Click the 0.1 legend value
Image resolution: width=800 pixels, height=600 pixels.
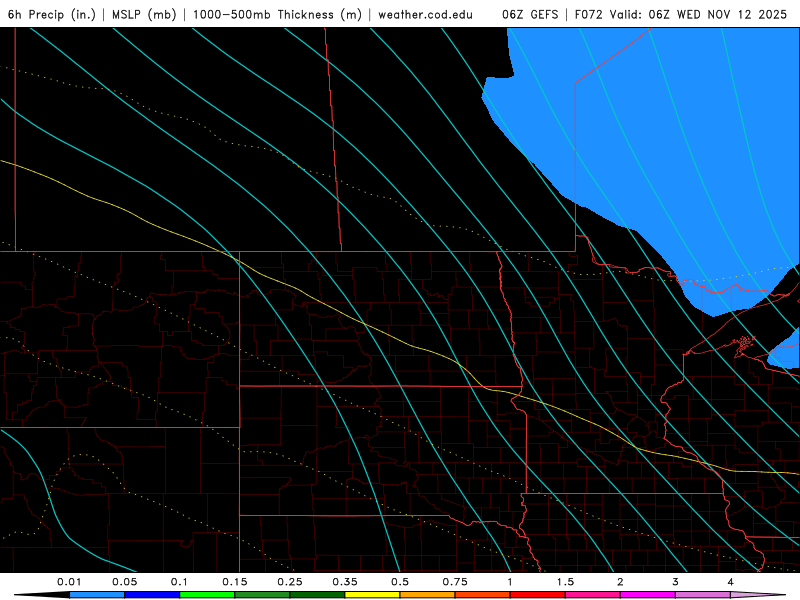click(x=180, y=582)
